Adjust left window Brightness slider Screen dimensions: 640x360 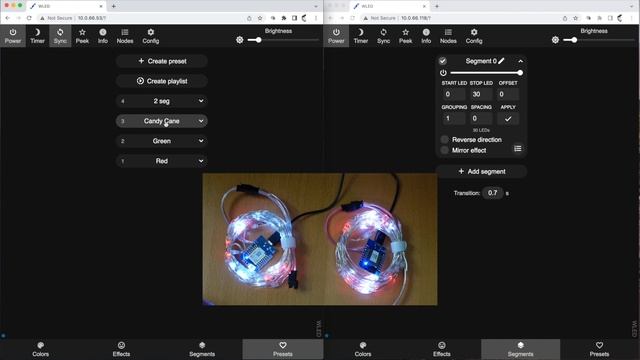[282, 40]
